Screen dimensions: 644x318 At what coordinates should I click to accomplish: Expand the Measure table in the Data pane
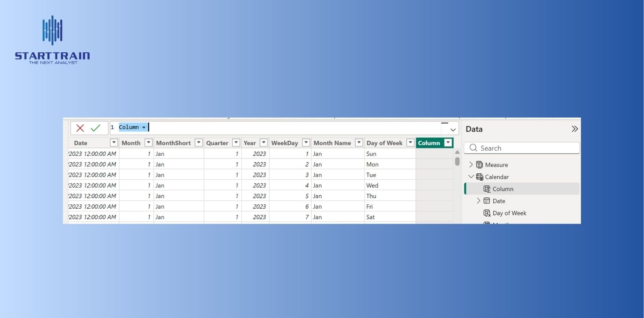point(471,164)
